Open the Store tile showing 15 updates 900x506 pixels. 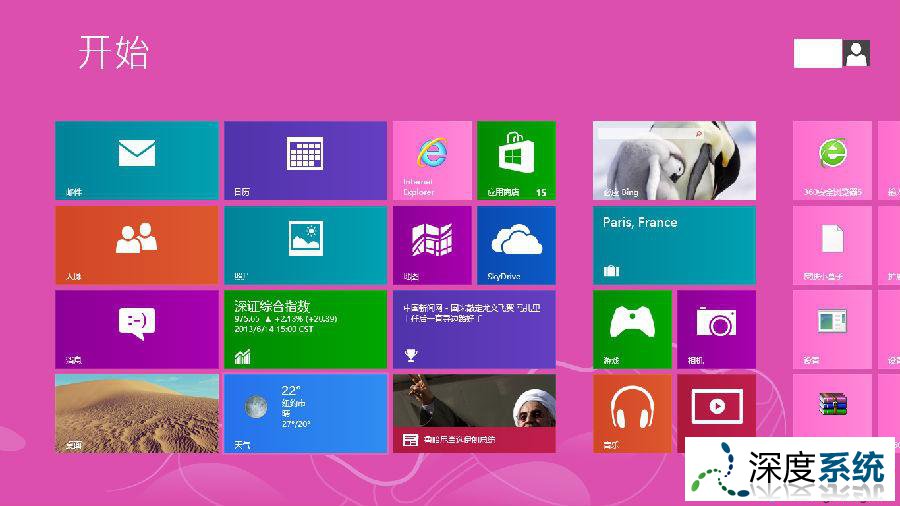(516, 160)
